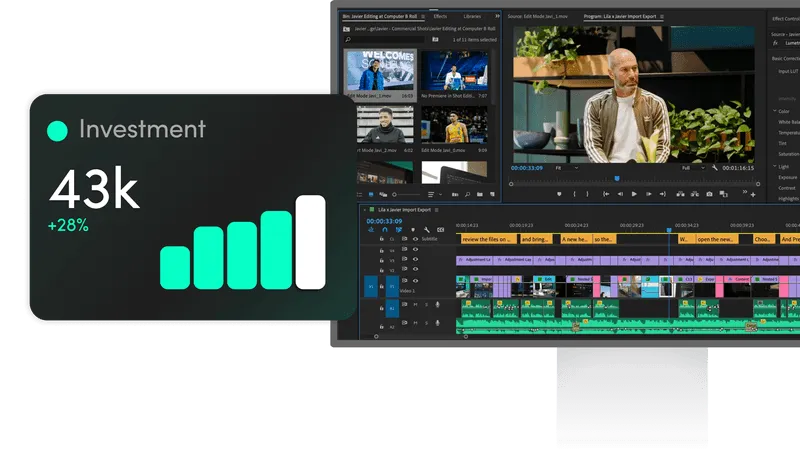Enable voice-over record on A1
800x450 pixels.
[437, 305]
